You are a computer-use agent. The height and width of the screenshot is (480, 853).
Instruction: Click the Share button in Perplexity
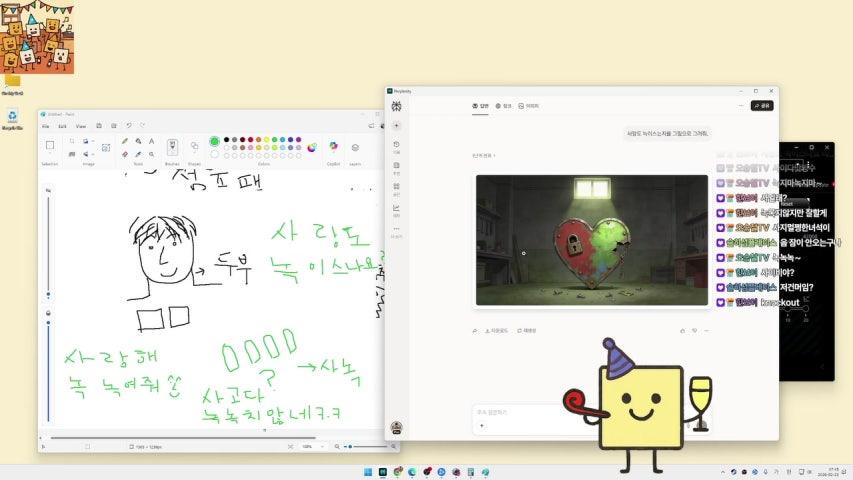(763, 105)
